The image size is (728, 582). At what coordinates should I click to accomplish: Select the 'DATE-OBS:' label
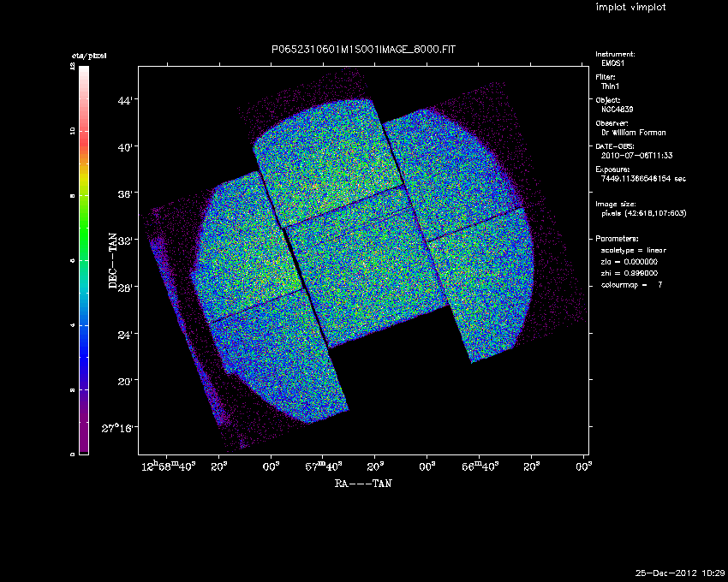click(615, 146)
